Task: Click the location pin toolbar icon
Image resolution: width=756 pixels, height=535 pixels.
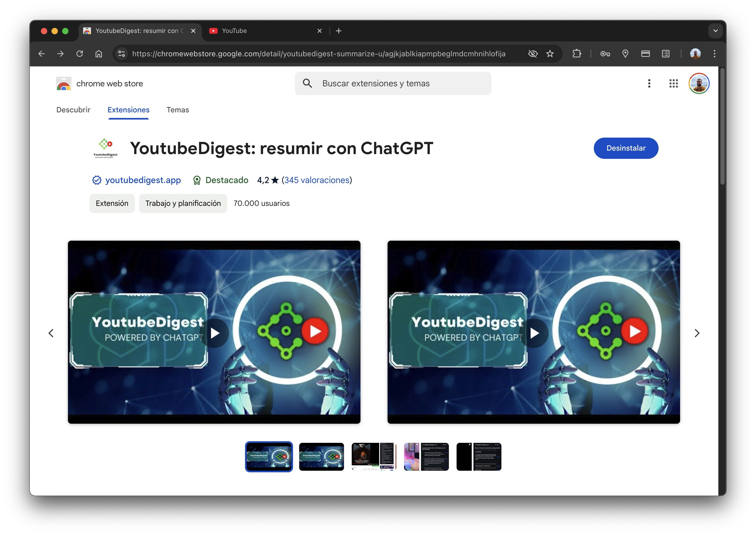Action: click(625, 54)
